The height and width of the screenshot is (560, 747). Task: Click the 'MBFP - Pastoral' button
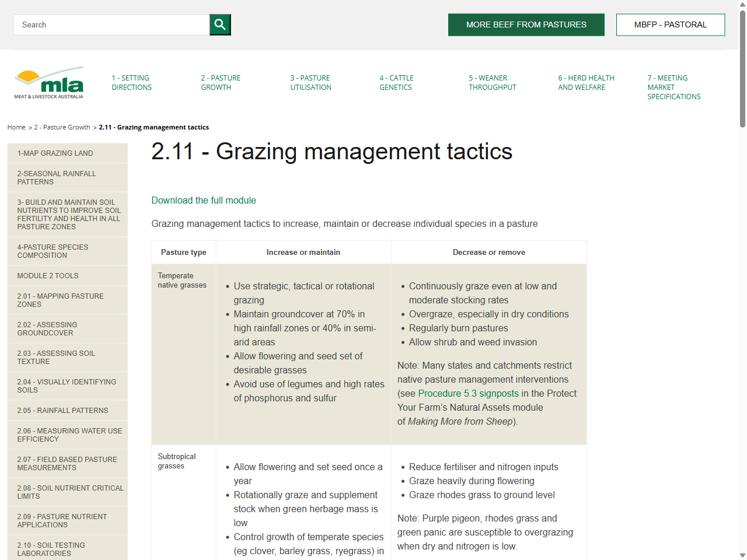[670, 24]
